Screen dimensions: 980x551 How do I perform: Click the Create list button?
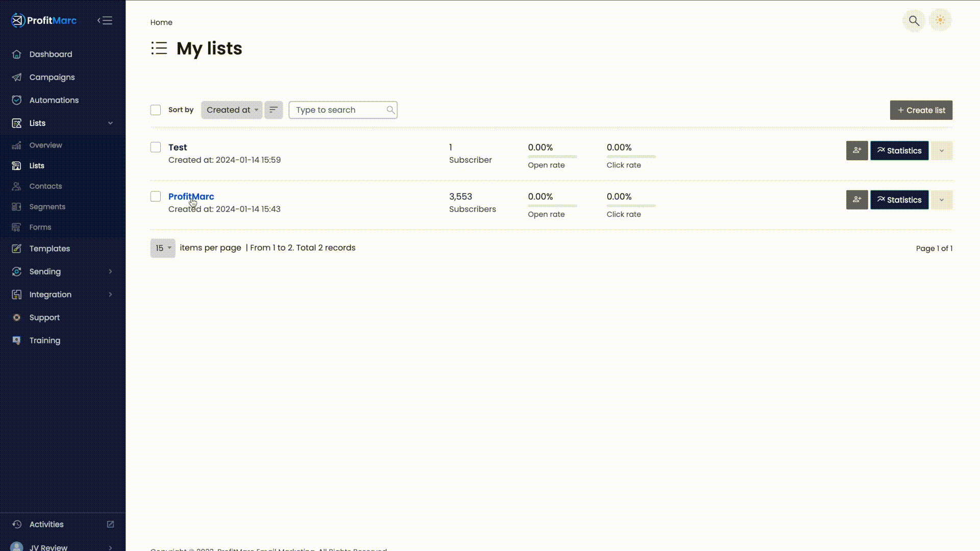(921, 110)
